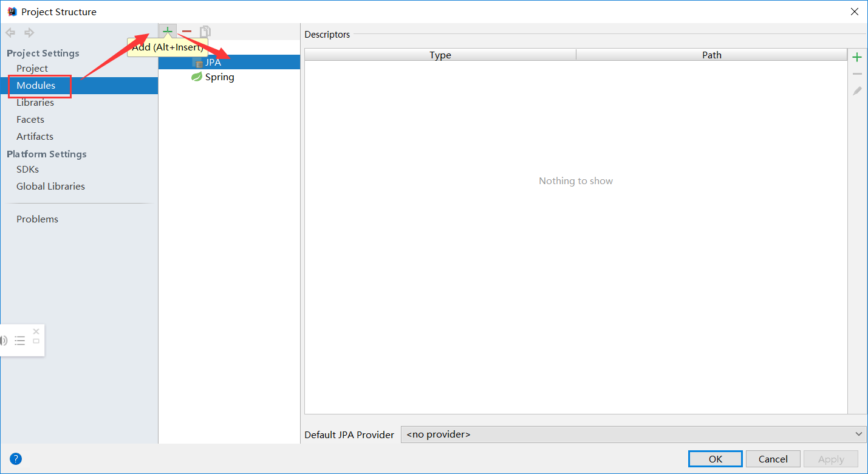Close the floating widget with its small X
This screenshot has width=868, height=474.
pyautogui.click(x=36, y=331)
